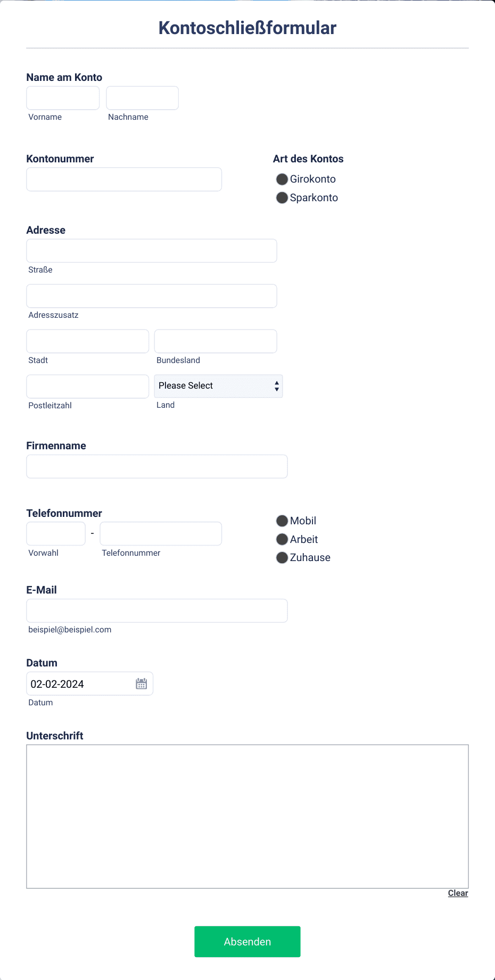Select the Adresszusatz field
The image size is (495, 980).
pyautogui.click(x=152, y=296)
